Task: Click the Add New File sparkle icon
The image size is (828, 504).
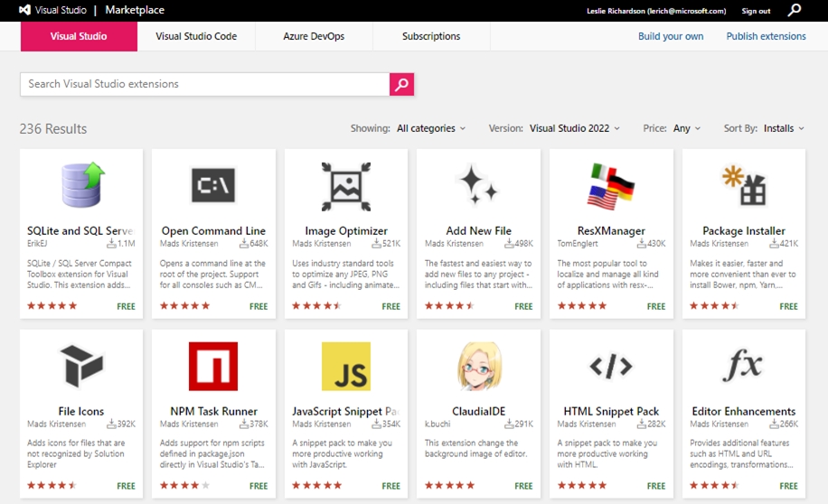Action: (478, 185)
